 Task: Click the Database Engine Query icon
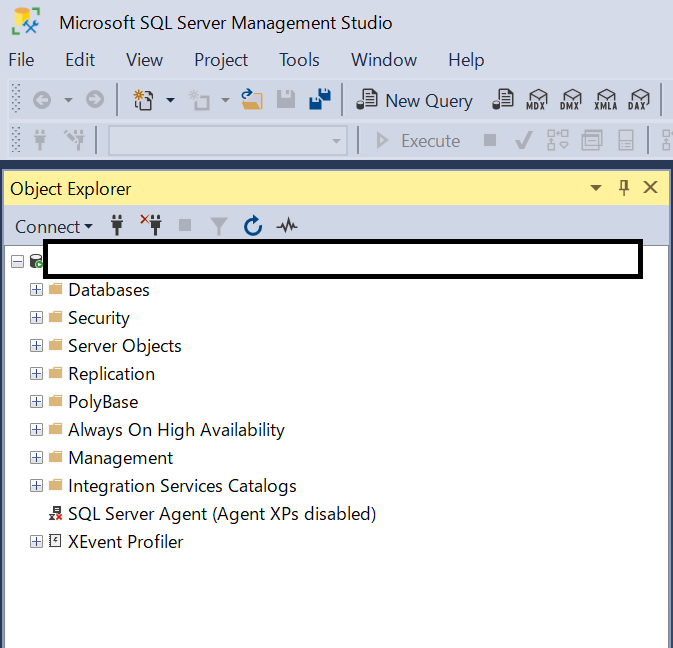click(x=503, y=100)
